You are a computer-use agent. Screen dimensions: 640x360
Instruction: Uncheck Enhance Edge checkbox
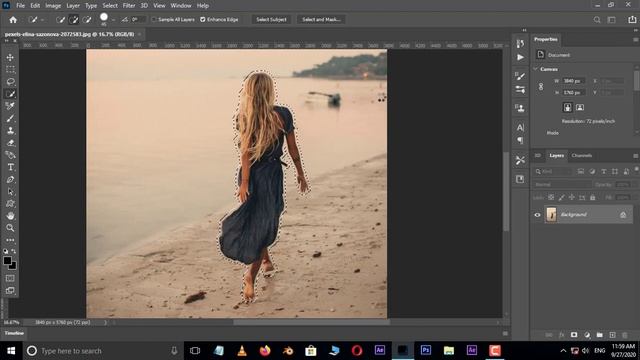coord(203,19)
